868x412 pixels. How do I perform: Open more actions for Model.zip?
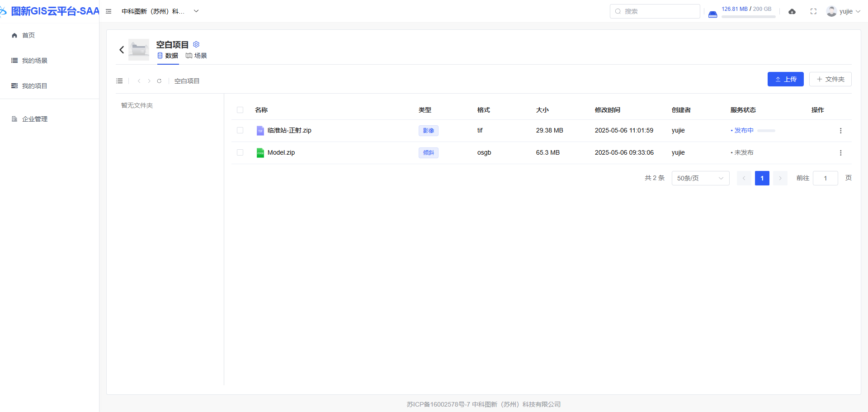pyautogui.click(x=840, y=153)
